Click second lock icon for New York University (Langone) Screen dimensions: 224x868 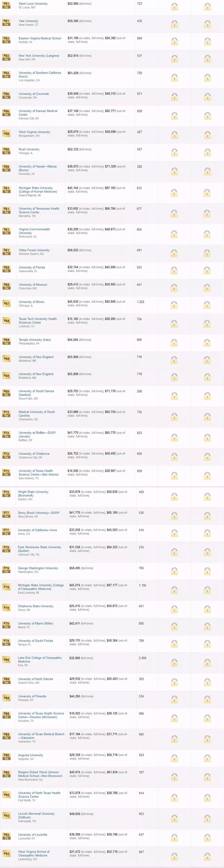207,59
